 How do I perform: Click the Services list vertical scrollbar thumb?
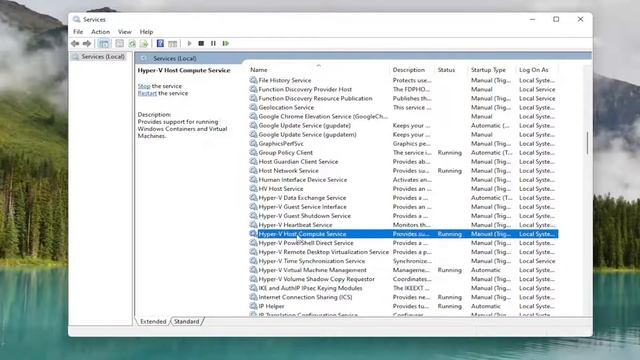click(587, 143)
